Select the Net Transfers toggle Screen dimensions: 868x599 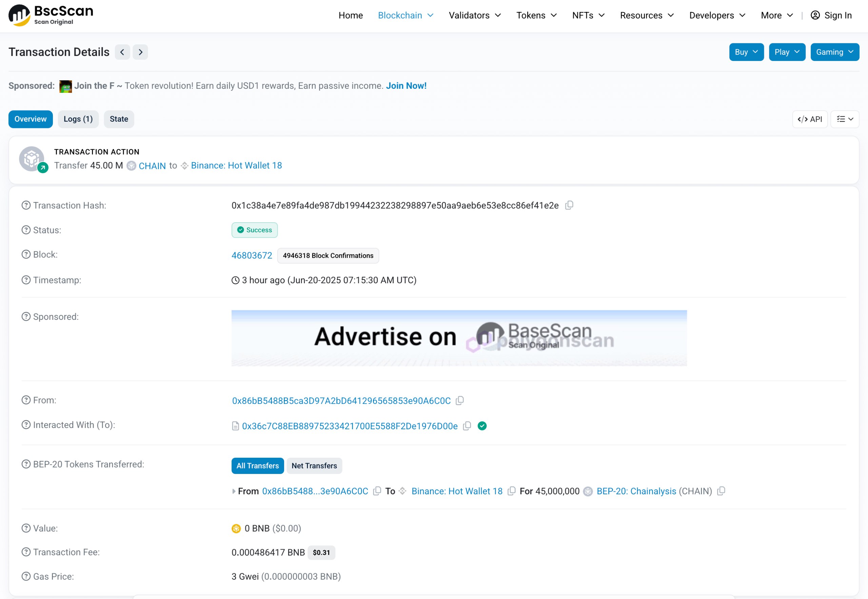click(x=314, y=466)
